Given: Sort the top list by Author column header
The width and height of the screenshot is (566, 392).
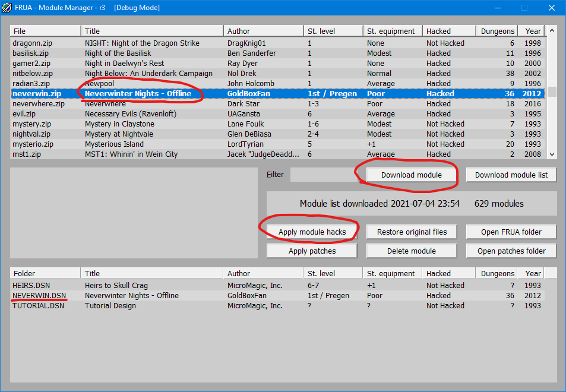Looking at the screenshot, I should coord(264,31).
